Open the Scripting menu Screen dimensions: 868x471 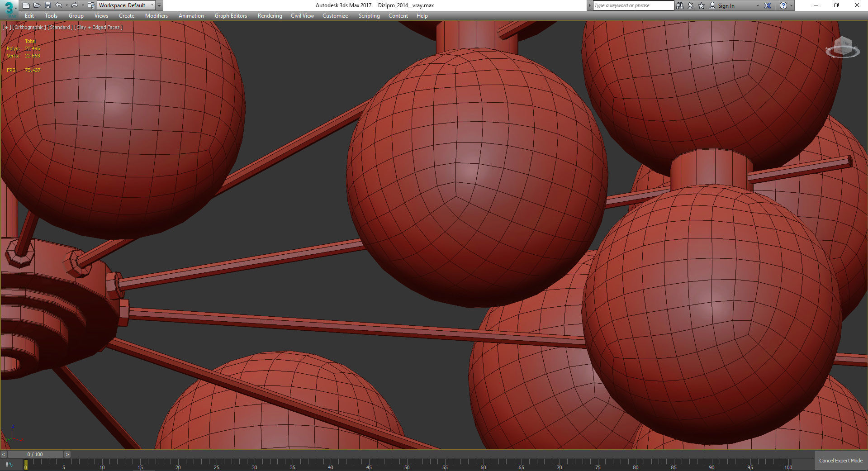tap(369, 16)
